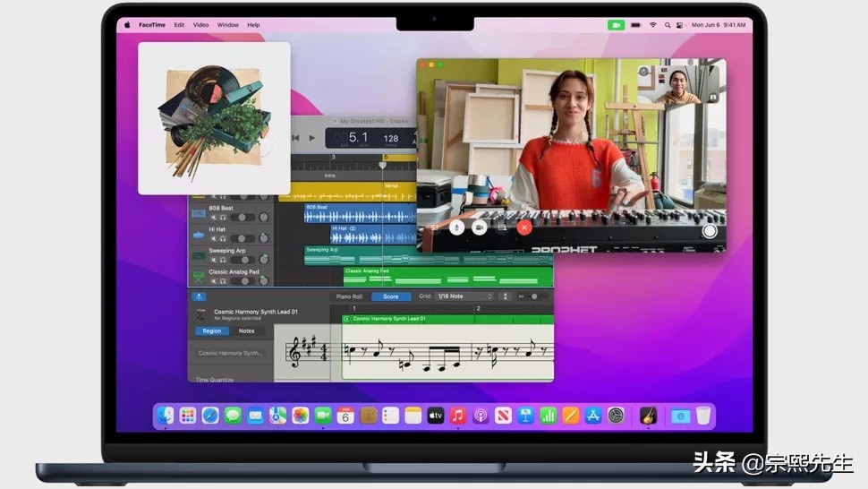The width and height of the screenshot is (868, 489).
Task: Open the Video menu
Action: [x=200, y=25]
